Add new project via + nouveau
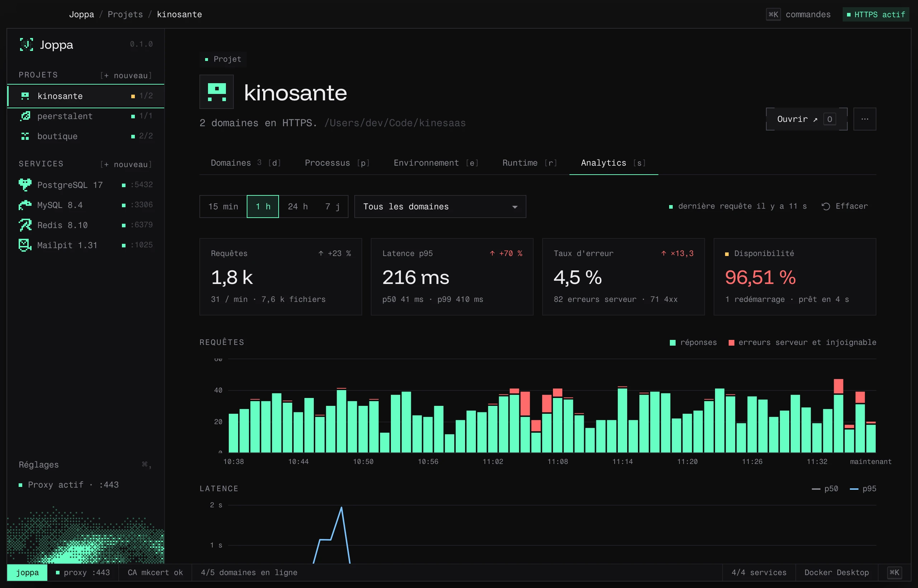Viewport: 918px width, 588px height. (126, 76)
